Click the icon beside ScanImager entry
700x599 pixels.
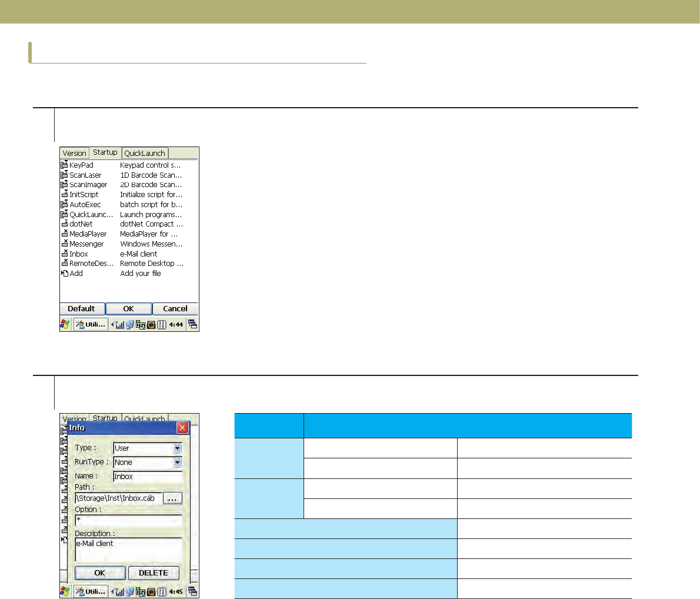point(64,185)
